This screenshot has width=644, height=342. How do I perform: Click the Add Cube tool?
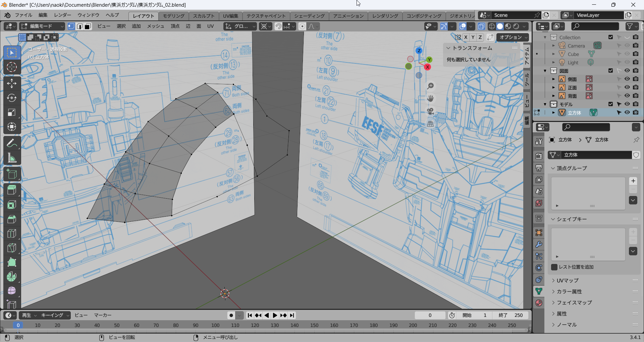[x=12, y=174]
